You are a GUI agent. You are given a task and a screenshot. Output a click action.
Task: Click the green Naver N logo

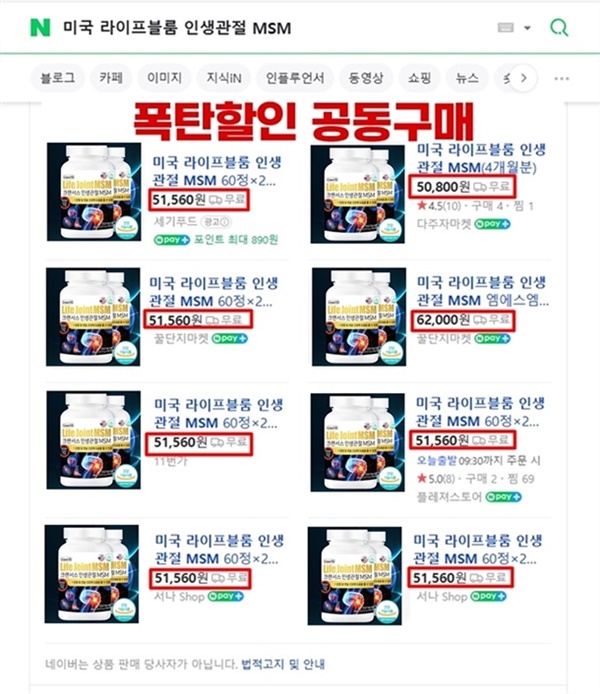click(x=40, y=27)
